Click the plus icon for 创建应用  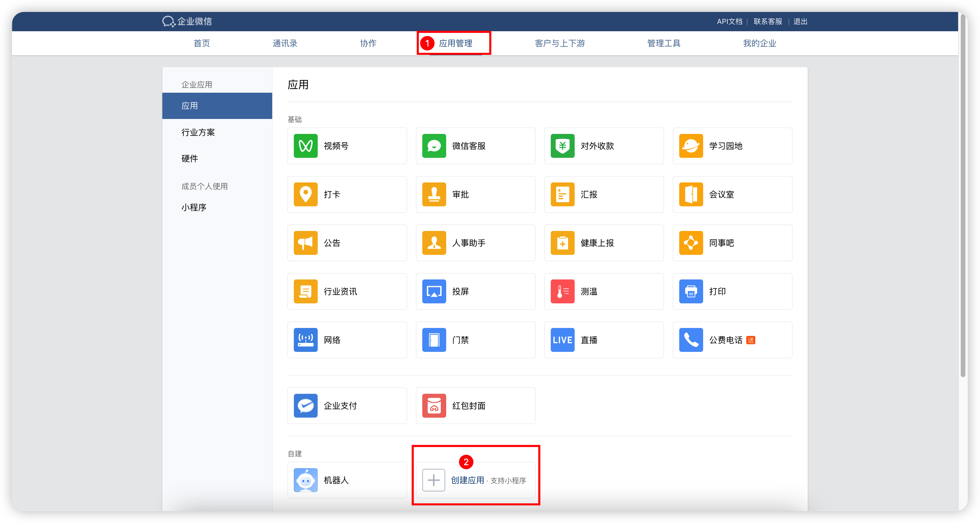(434, 480)
